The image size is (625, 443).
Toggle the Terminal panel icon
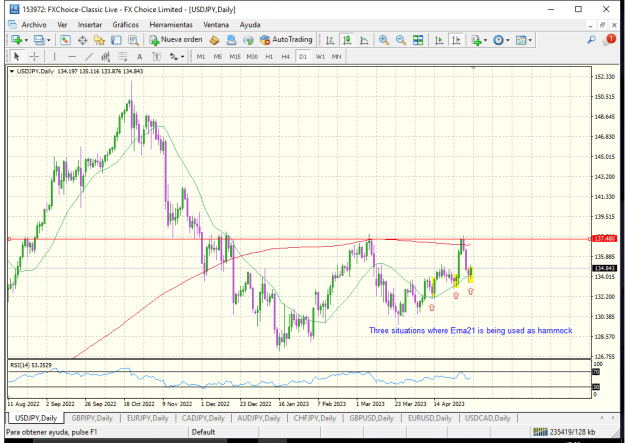[x=116, y=40]
